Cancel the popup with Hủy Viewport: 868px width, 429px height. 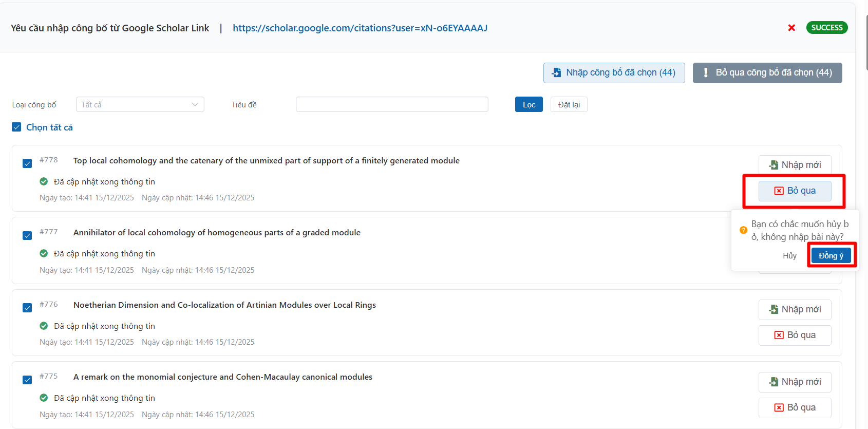[x=789, y=256]
